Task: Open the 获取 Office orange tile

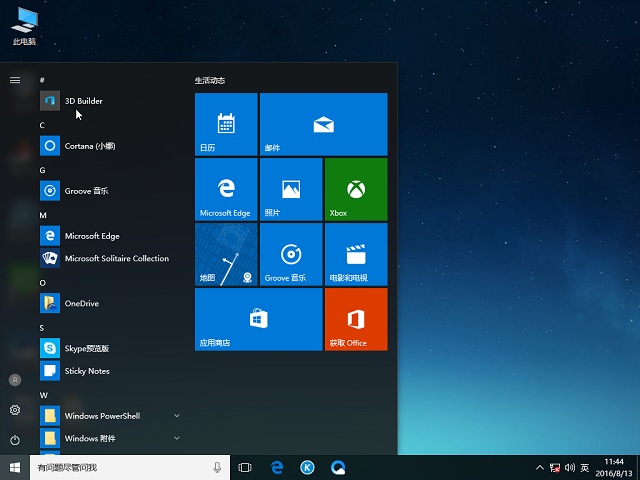Action: tap(355, 319)
